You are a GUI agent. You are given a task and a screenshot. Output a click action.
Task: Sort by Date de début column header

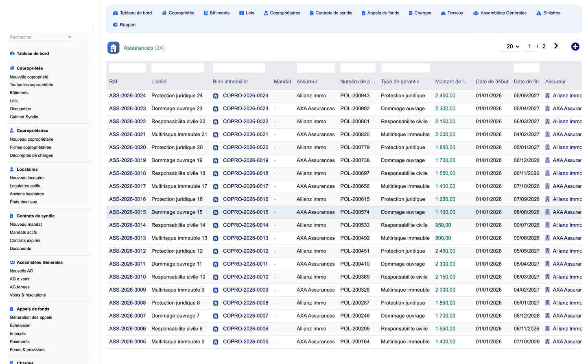pos(492,82)
